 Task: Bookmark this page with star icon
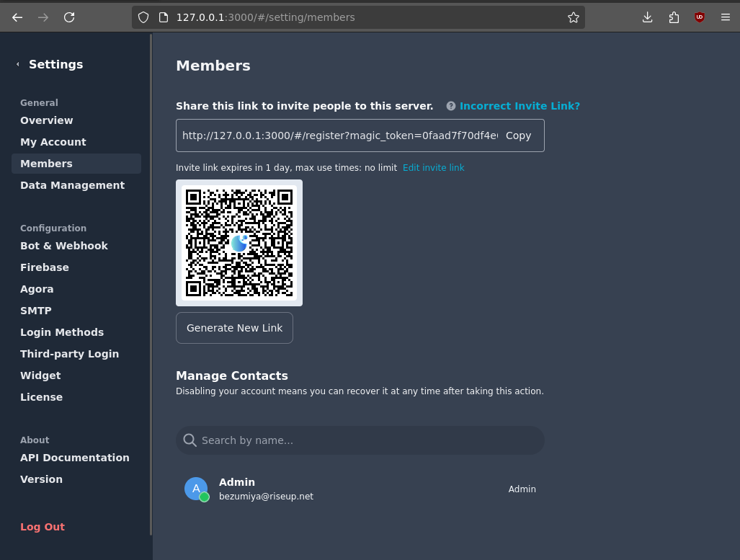click(574, 17)
